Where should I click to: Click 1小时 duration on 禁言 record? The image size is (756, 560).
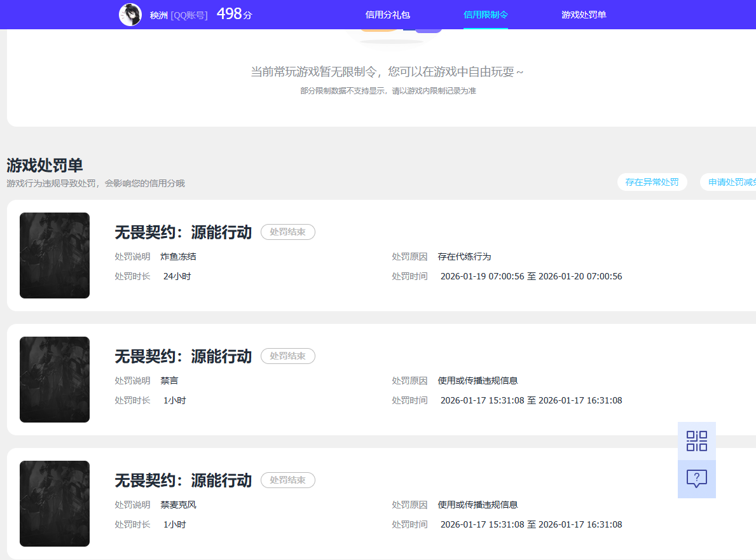(175, 400)
